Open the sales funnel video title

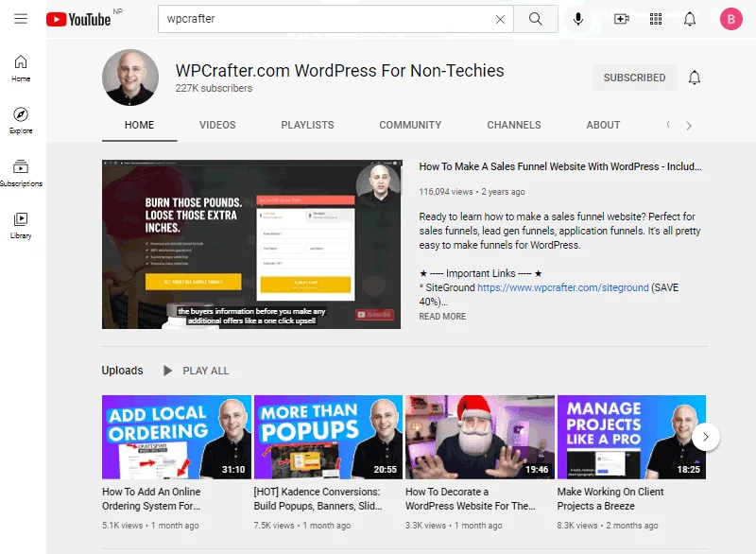(559, 166)
